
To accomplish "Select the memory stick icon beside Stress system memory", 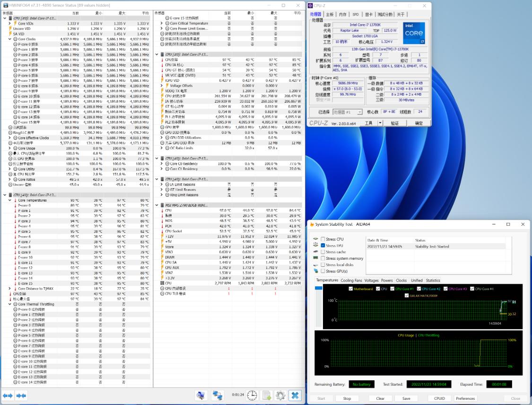I will [x=316, y=258].
